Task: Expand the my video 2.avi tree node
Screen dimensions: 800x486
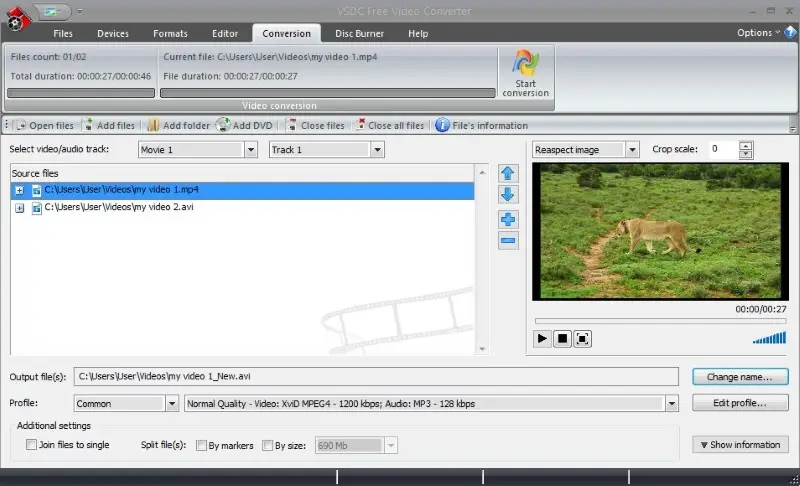Action: coord(19,208)
